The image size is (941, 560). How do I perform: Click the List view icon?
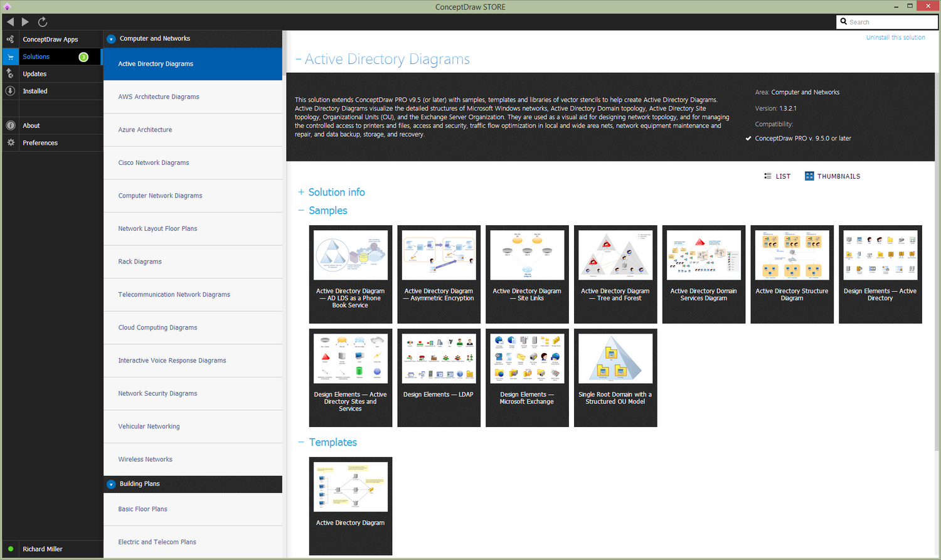coord(768,176)
